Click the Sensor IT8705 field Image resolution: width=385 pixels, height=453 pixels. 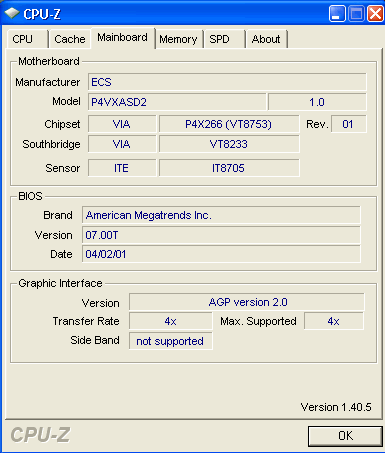click(x=229, y=168)
